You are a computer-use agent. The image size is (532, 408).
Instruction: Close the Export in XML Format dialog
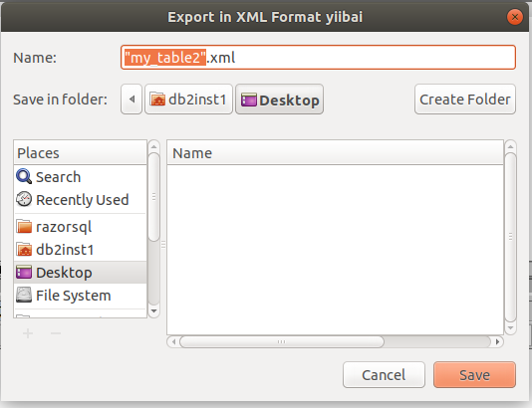(515, 17)
